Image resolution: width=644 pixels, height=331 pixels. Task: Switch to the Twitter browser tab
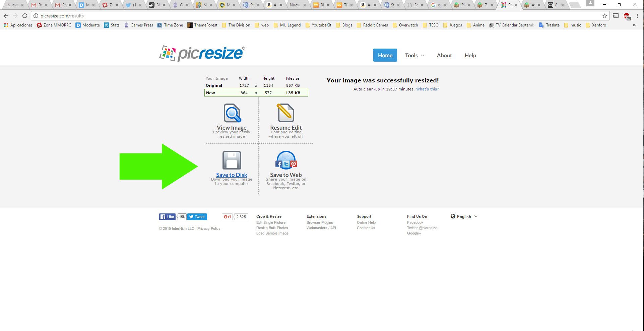coord(133,5)
